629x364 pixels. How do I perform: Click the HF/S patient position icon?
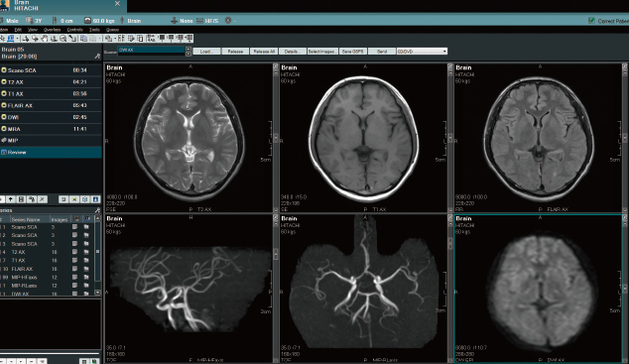coord(199,21)
